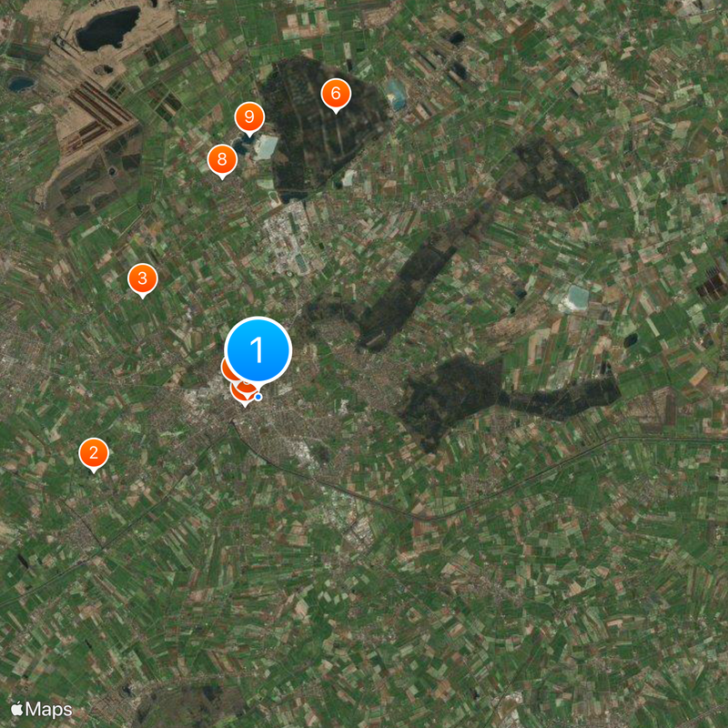This screenshot has width=728, height=728.
Task: Click the turquoise pond right of pin 6's forest
Action: point(396,96)
